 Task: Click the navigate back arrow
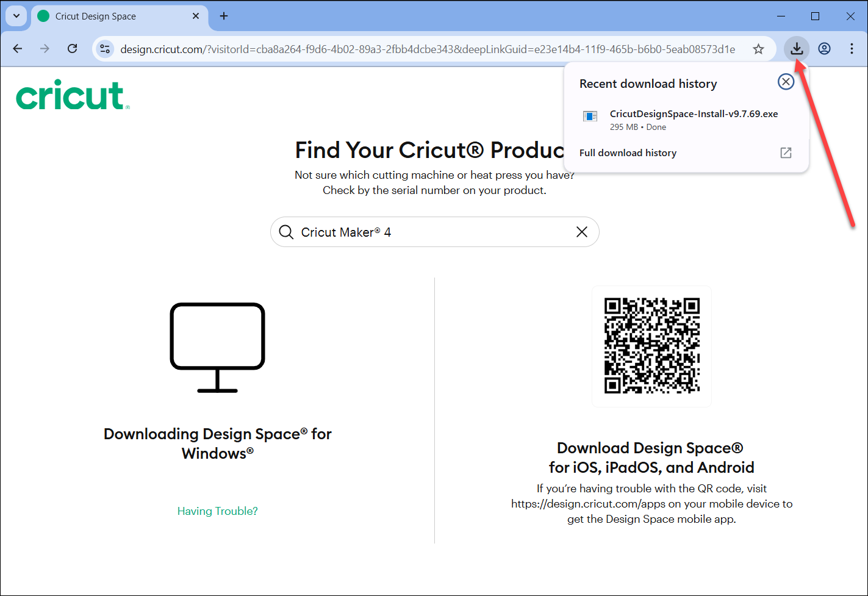click(17, 49)
